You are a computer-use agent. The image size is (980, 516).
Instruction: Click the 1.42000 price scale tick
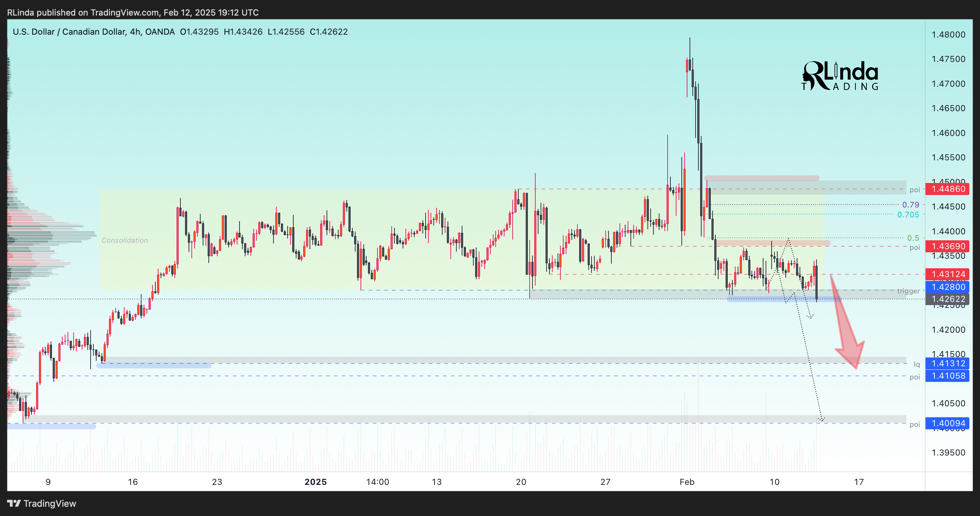pos(948,329)
